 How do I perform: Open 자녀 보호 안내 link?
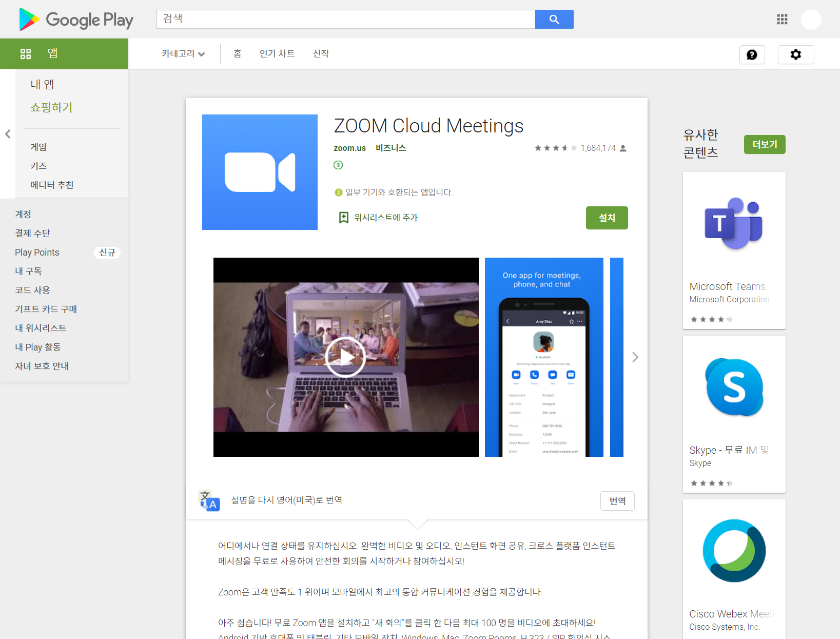click(x=42, y=366)
